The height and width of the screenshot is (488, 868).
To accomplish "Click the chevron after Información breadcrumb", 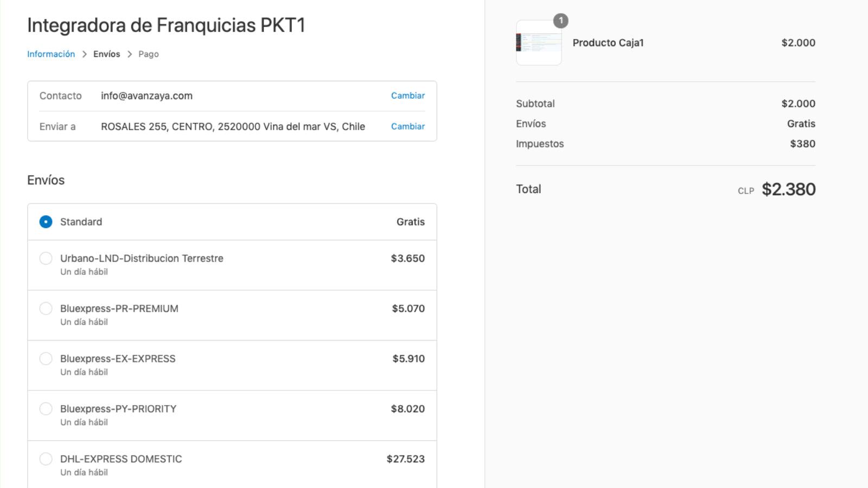I will (x=85, y=54).
